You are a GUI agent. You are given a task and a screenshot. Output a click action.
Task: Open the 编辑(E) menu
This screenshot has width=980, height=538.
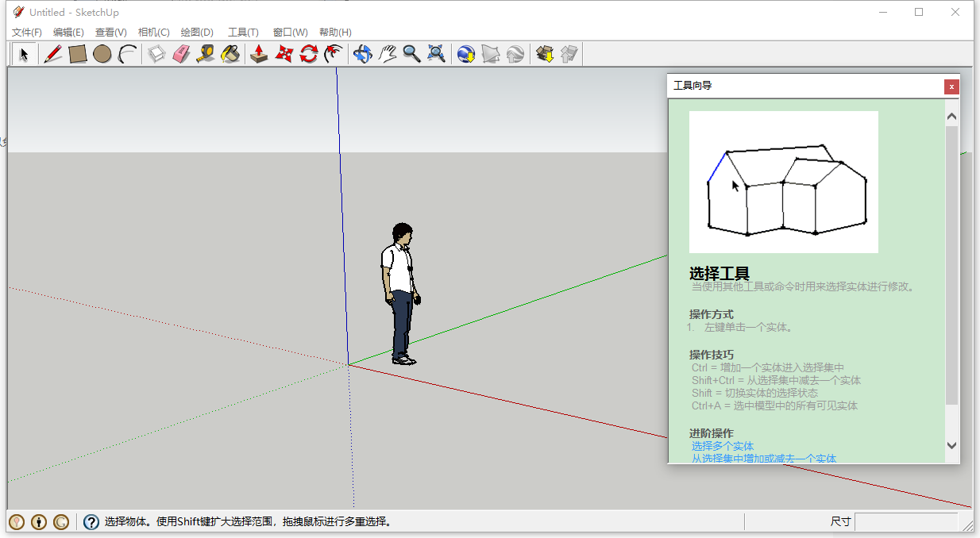point(68,33)
